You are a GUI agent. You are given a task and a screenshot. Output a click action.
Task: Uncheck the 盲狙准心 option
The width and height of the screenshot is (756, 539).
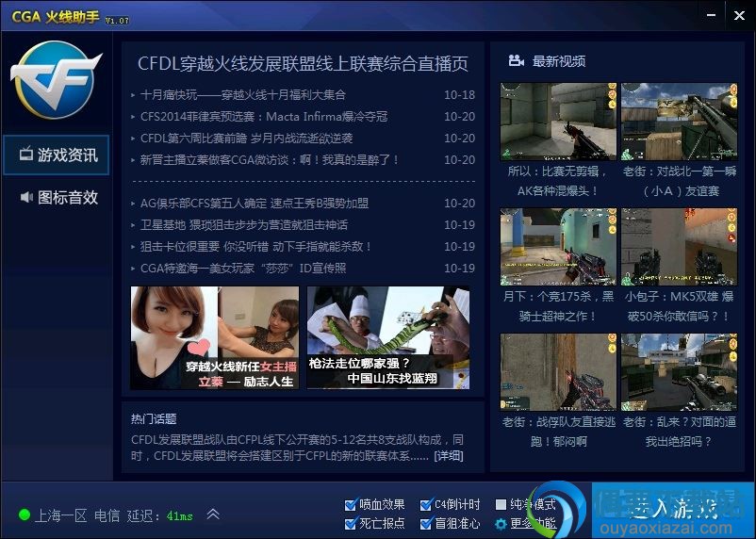pyautogui.click(x=426, y=524)
